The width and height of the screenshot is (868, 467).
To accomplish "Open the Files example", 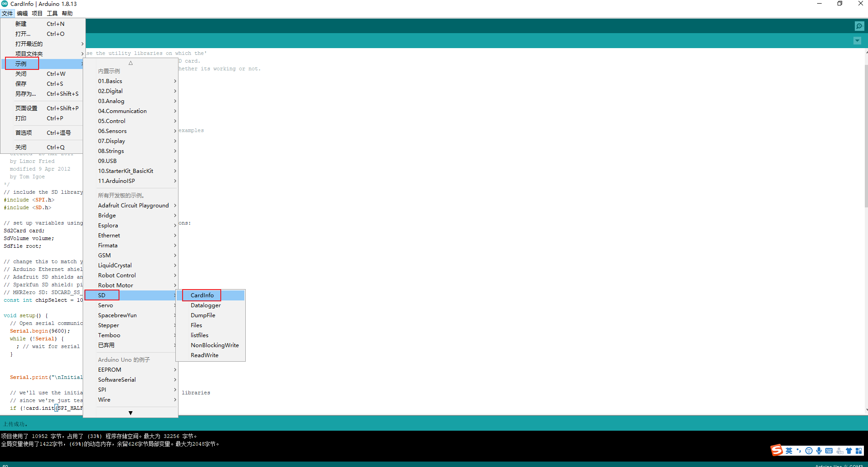I will coord(211,325).
